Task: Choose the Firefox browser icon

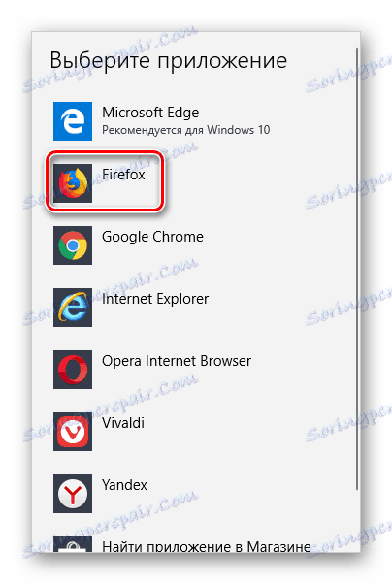Action: 73,183
